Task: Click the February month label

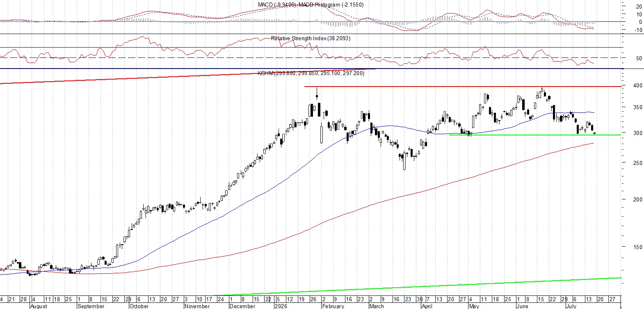Action: [333, 306]
